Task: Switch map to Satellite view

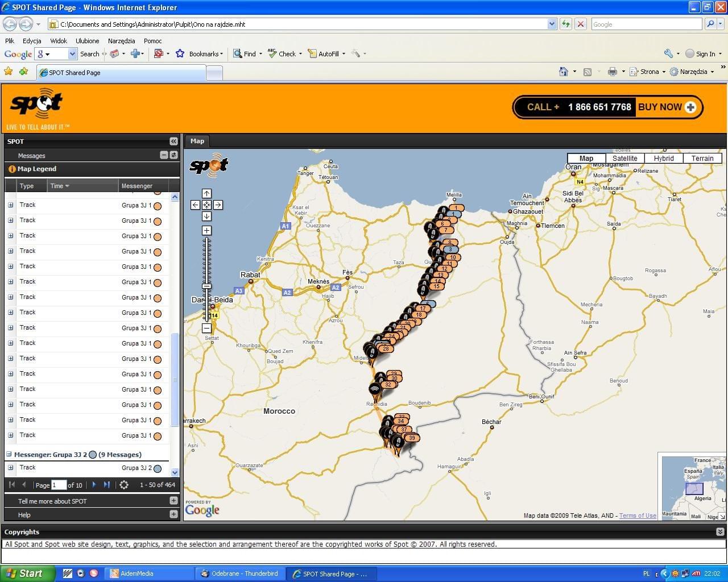Action: tap(625, 159)
